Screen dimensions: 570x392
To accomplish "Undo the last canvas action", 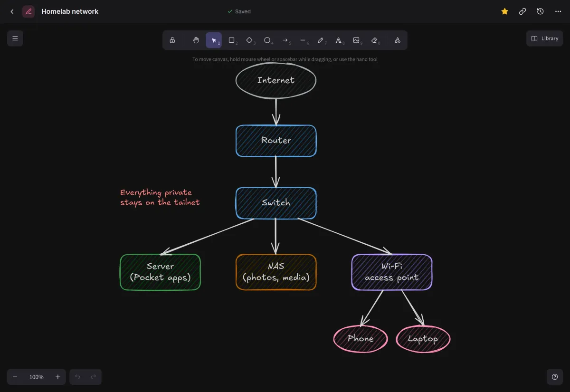I will (x=78, y=377).
